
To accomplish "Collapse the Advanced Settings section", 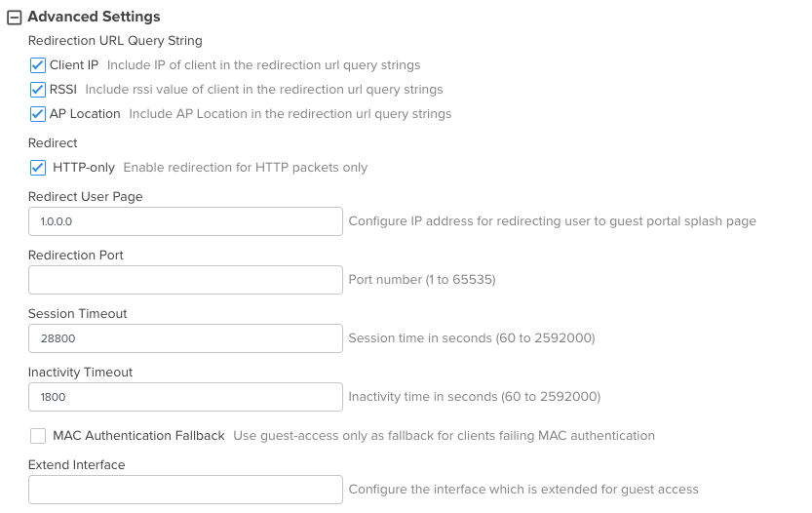I will click(x=15, y=18).
